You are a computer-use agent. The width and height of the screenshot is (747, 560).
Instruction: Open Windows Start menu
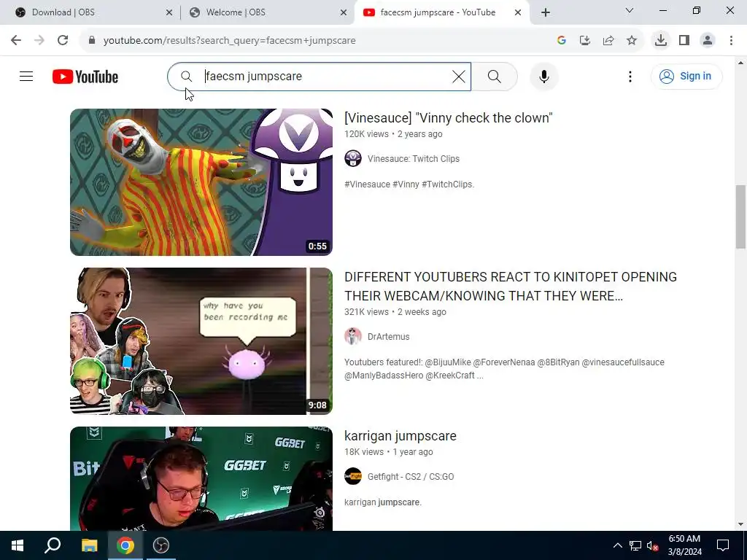pyautogui.click(x=18, y=545)
